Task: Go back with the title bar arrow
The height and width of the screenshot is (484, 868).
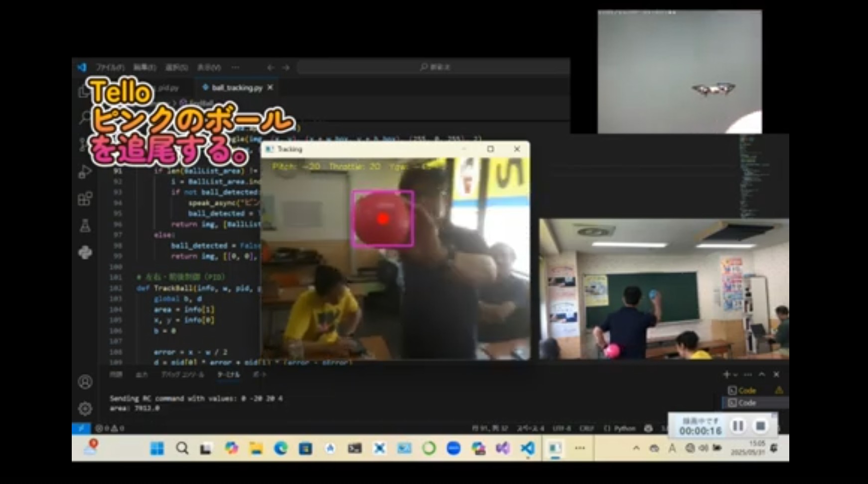Action: (271, 67)
